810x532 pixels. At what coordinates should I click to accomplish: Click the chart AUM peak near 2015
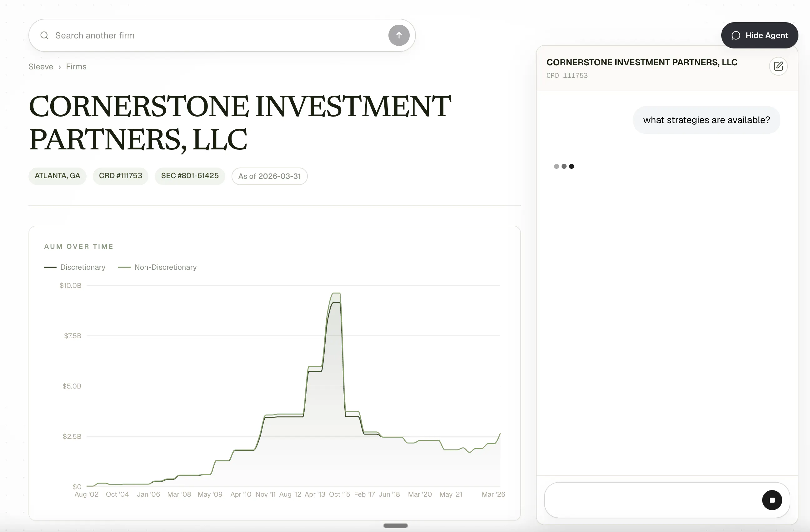(x=336, y=294)
